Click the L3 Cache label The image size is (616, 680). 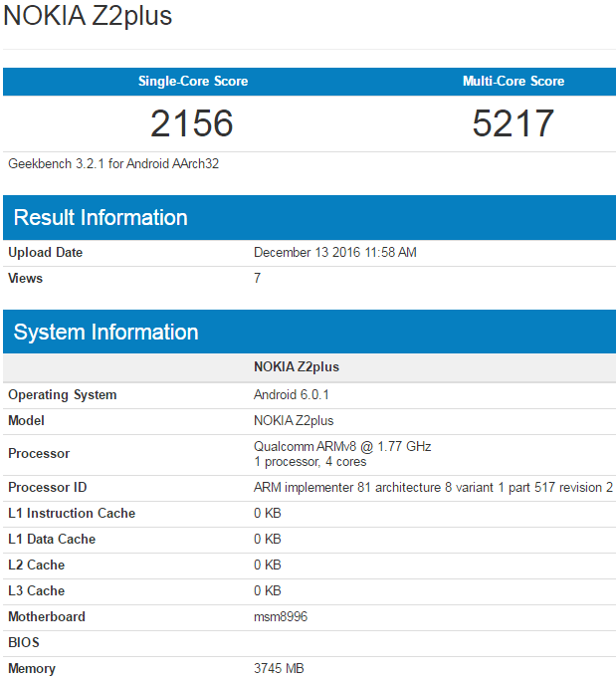37,591
